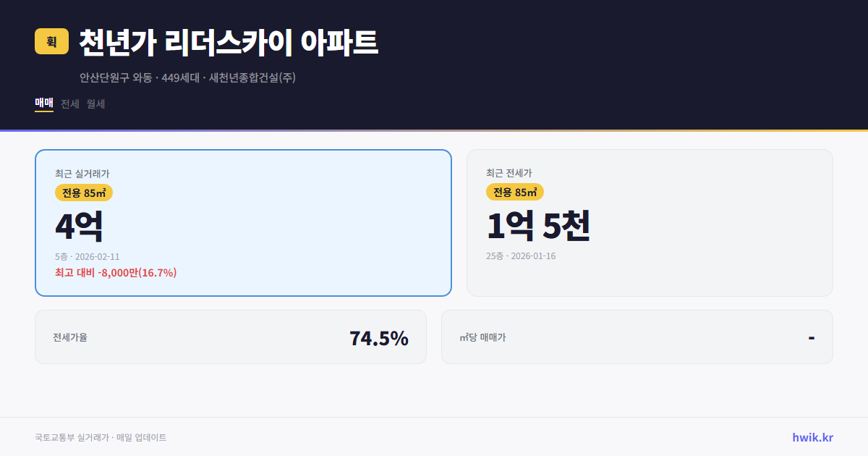Click the red 최고 대비 -8,000만 text
This screenshot has height=456, width=868.
116,273
